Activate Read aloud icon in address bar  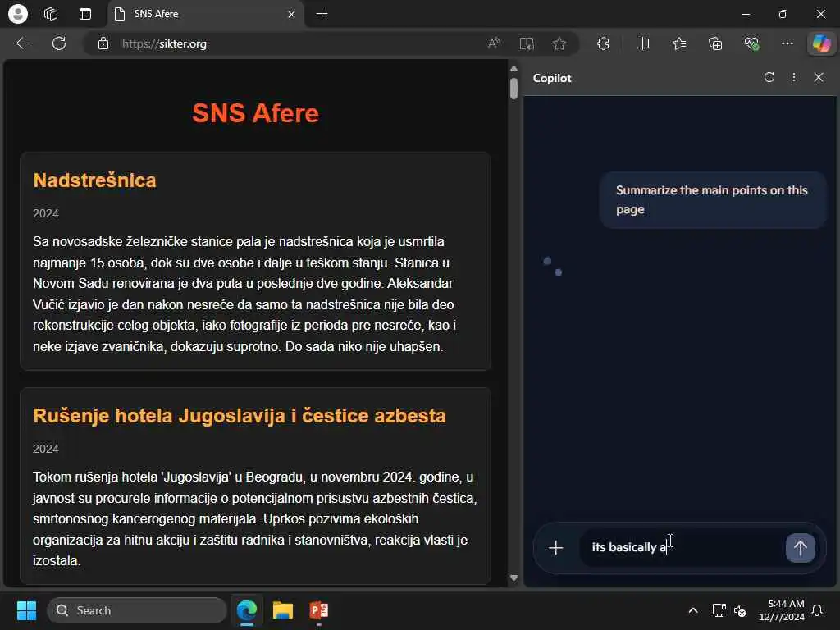tap(494, 43)
